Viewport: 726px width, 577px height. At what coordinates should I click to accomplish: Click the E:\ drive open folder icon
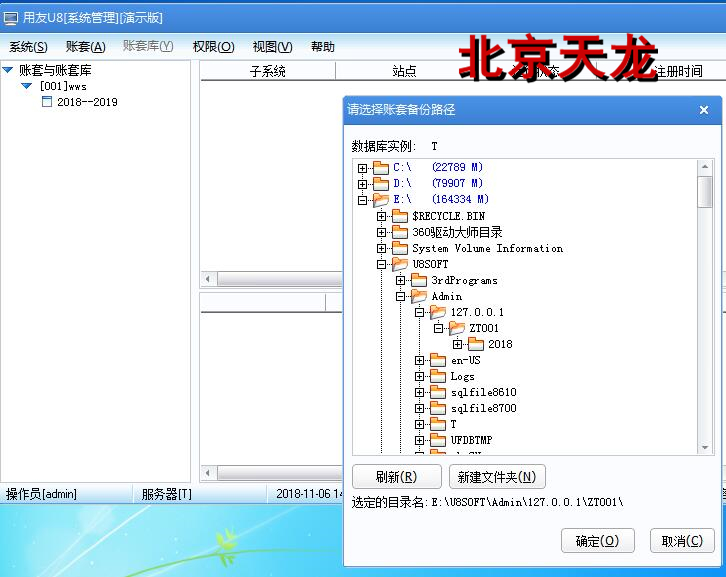coord(381,200)
